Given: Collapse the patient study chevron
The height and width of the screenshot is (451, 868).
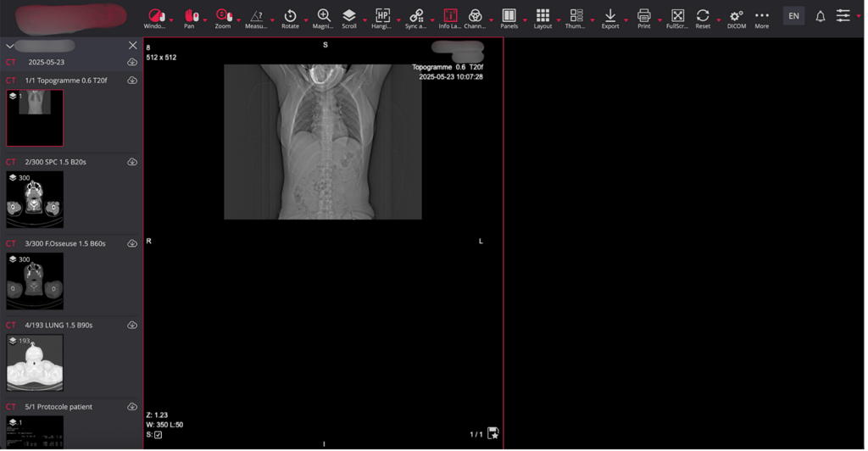Looking at the screenshot, I should (9, 46).
